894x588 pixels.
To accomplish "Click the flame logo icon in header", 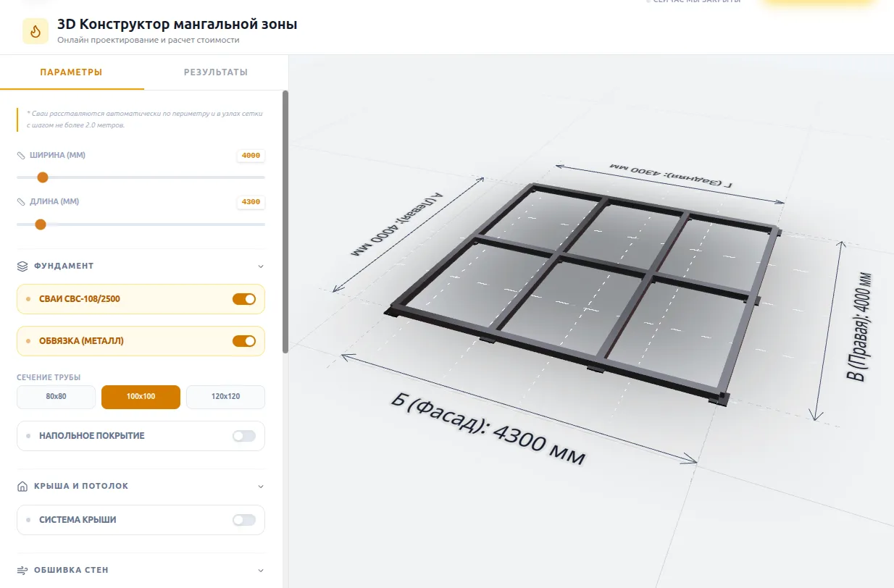I will (x=35, y=31).
